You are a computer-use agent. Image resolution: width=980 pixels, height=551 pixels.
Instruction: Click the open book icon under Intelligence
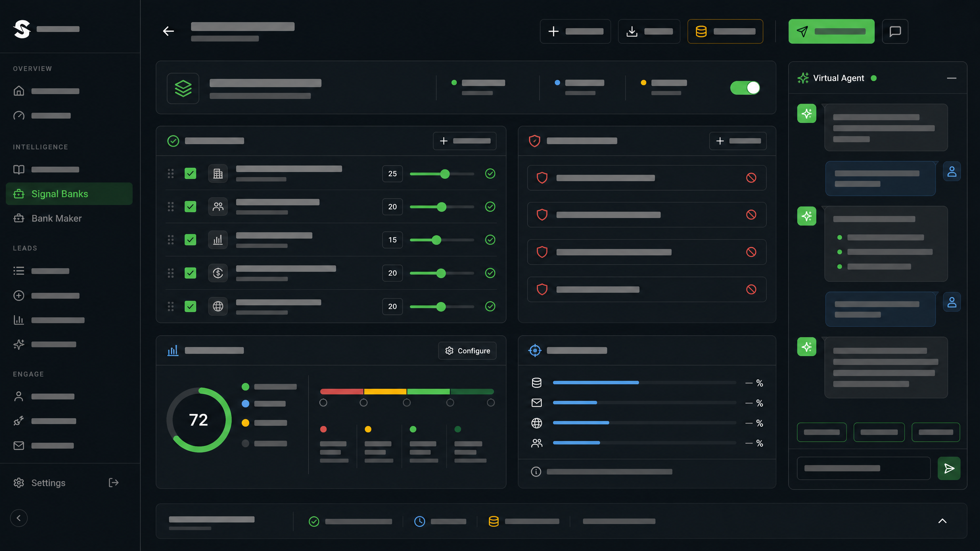click(19, 169)
